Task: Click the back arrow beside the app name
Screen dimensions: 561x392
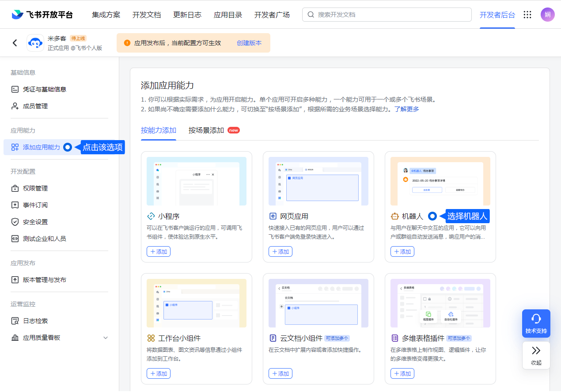Action: click(x=15, y=43)
